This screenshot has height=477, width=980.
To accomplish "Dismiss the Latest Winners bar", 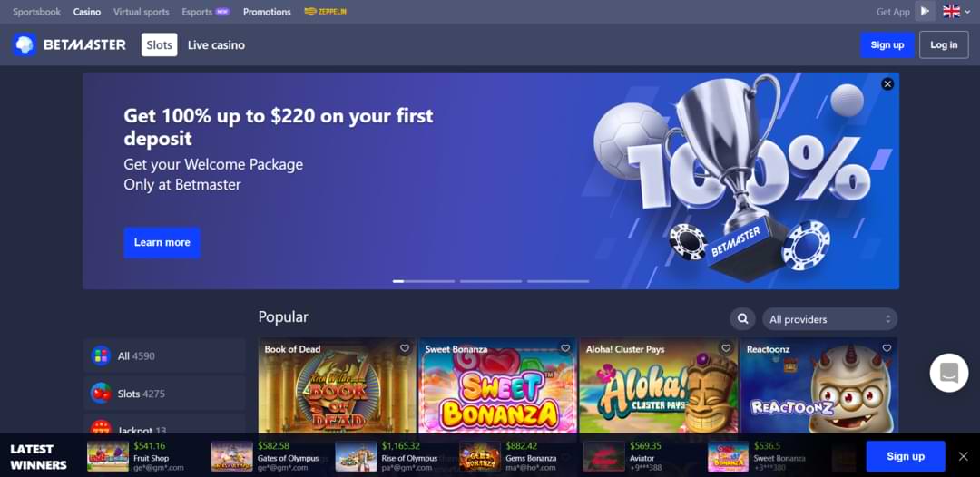I will coord(963,456).
